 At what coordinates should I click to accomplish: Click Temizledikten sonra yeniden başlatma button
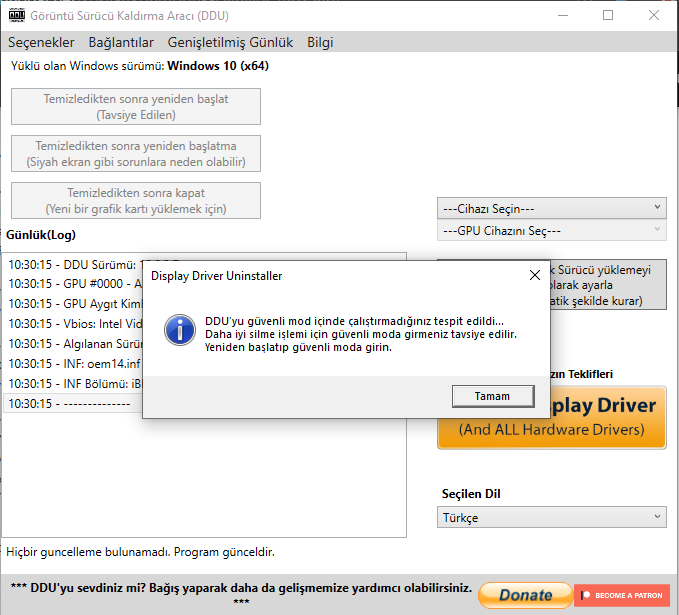tap(136, 154)
